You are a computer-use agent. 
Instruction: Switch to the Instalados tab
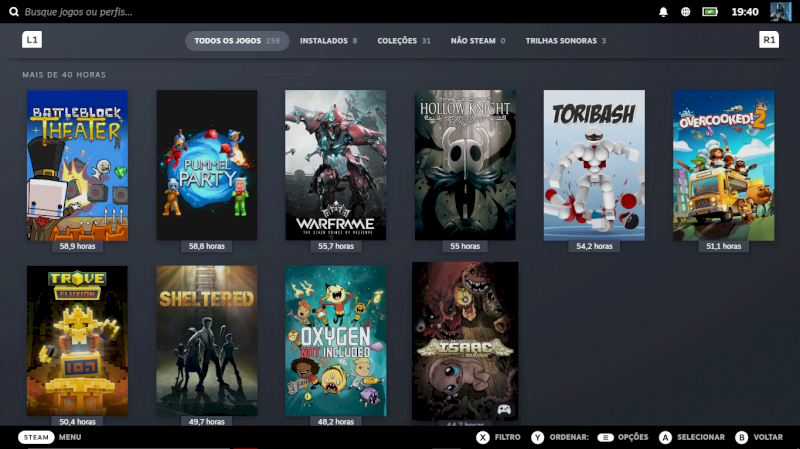(329, 41)
